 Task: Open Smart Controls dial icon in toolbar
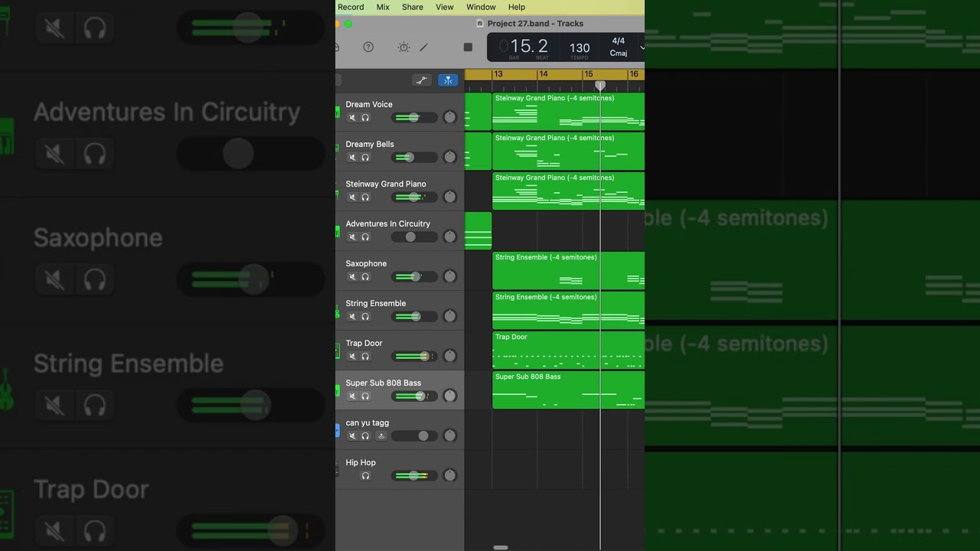point(403,47)
